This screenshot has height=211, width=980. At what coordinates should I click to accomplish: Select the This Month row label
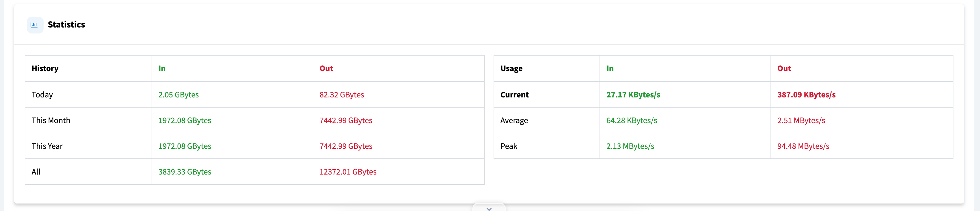pos(51,120)
